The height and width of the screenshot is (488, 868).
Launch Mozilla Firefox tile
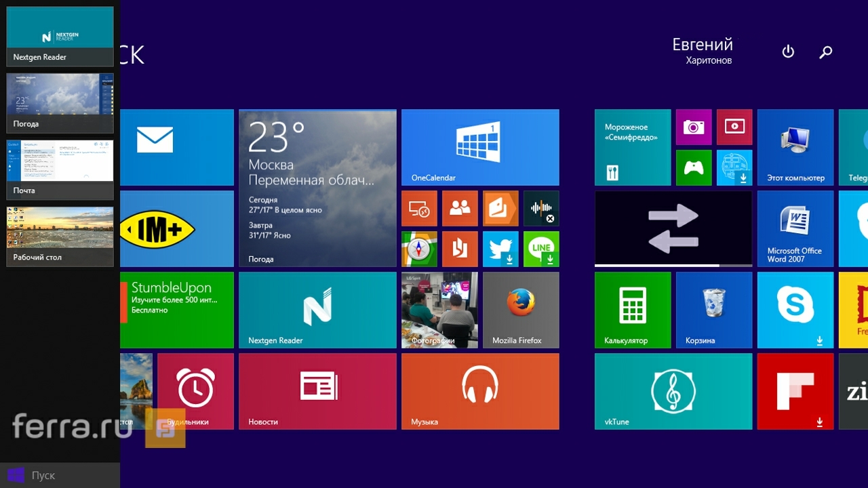(x=521, y=310)
